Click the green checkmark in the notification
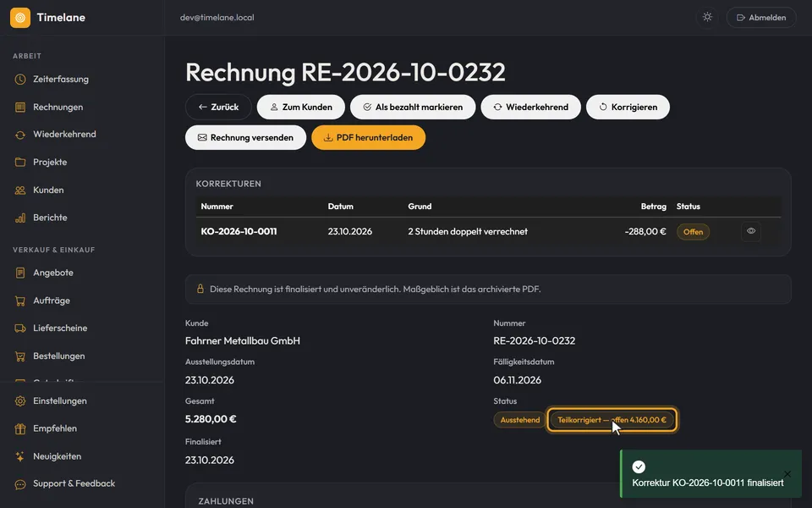812x508 pixels. [639, 467]
